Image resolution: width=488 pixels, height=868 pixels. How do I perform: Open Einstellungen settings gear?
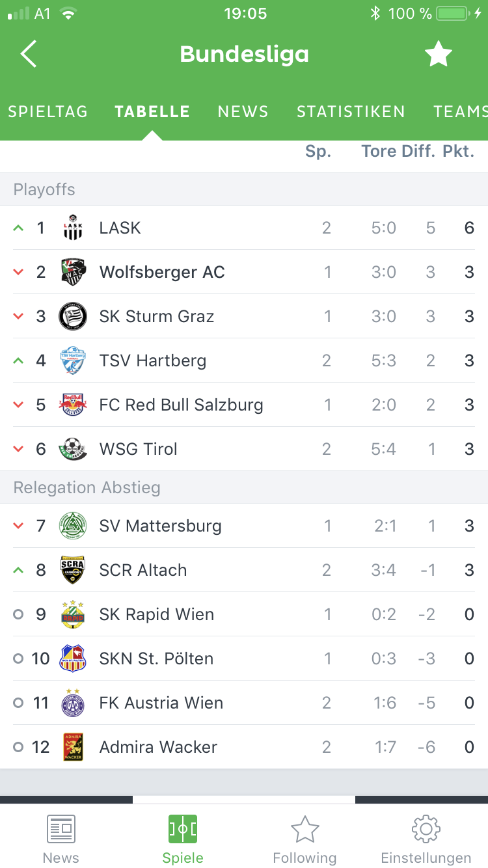(x=426, y=839)
